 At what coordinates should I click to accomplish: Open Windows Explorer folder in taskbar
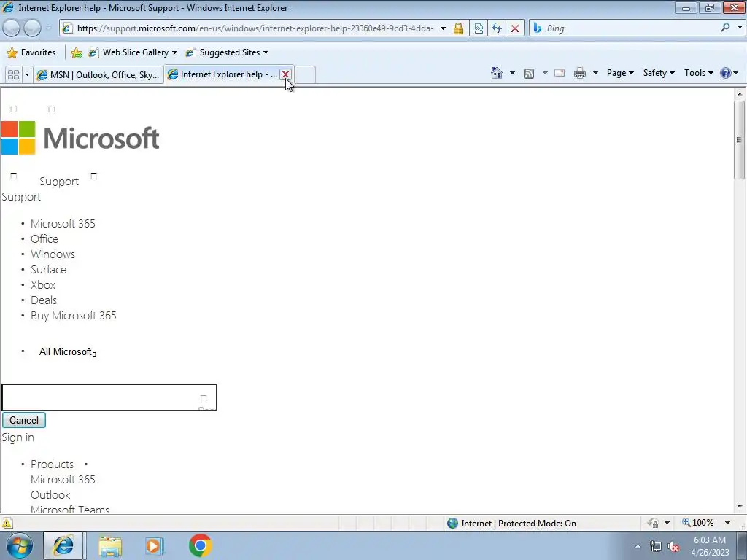[110, 545]
